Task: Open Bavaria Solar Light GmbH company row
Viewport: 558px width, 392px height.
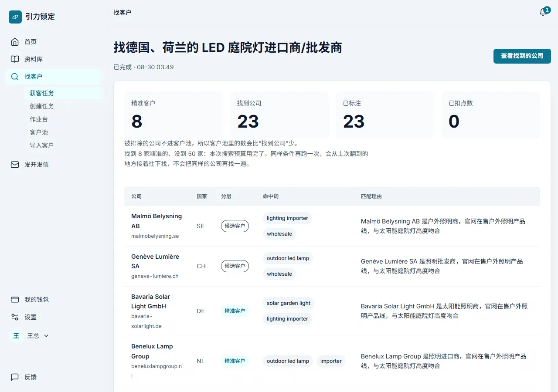Action: 332,311
